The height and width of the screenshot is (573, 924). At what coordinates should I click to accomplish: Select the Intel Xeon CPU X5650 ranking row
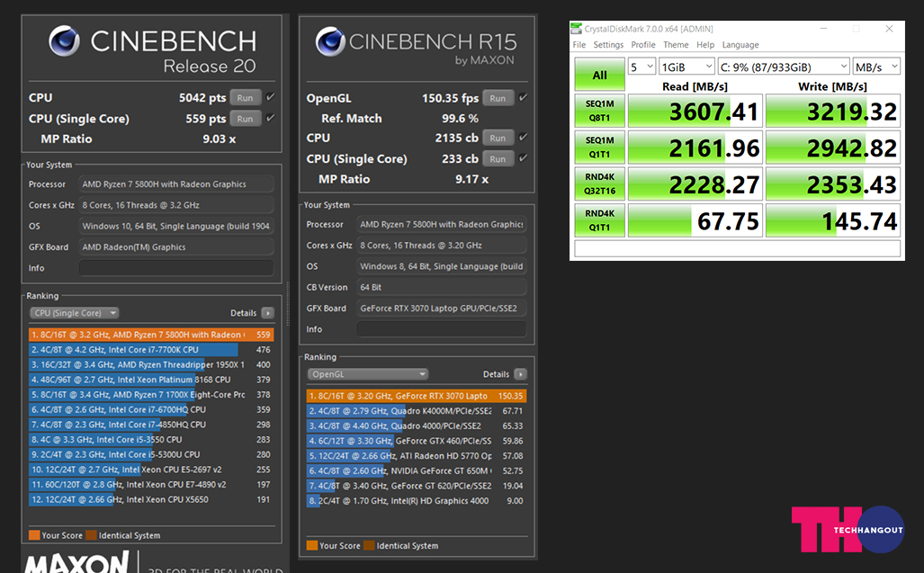pyautogui.click(x=151, y=499)
